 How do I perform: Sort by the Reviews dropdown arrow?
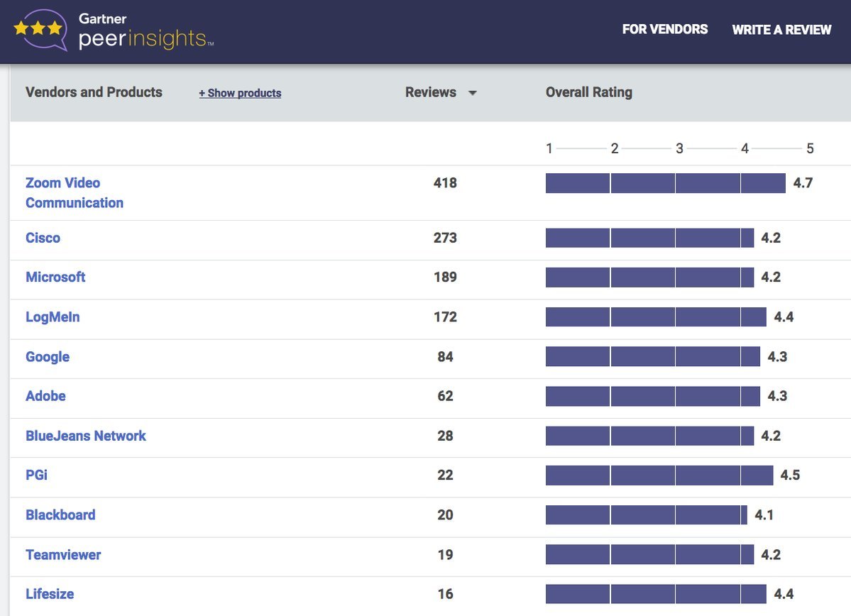click(472, 93)
